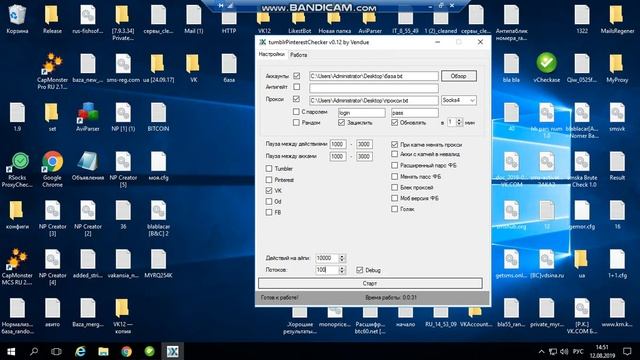Click the Обзор browse button

(x=458, y=76)
